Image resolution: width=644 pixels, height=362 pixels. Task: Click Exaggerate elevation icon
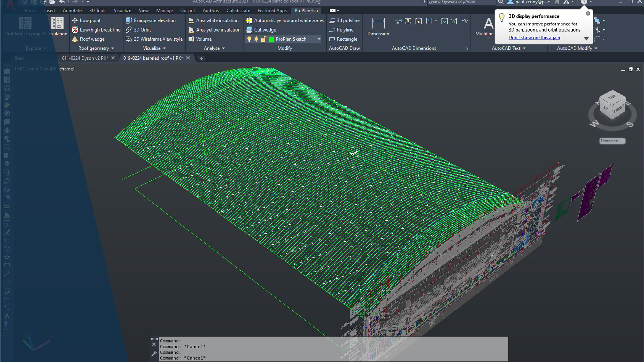coord(129,20)
